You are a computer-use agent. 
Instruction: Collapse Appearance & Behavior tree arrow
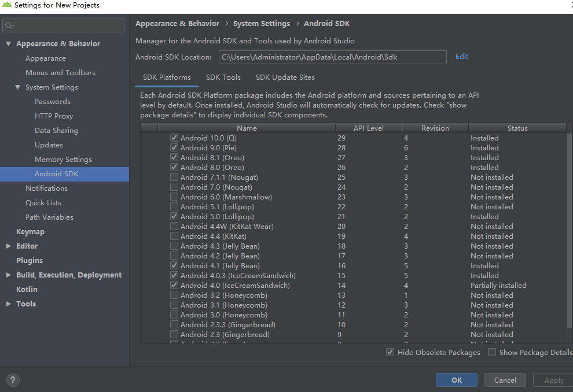pos(9,44)
